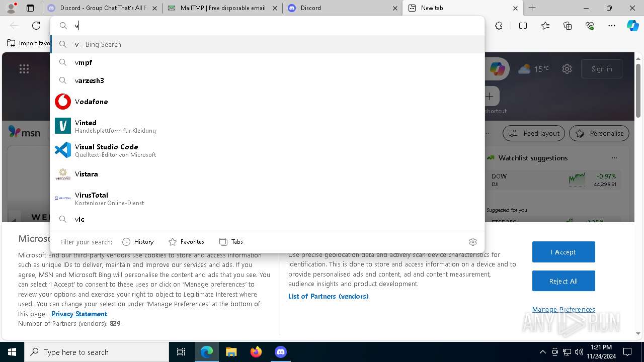Open File Explorer from taskbar
Screen dimensions: 644x362
pos(231,352)
